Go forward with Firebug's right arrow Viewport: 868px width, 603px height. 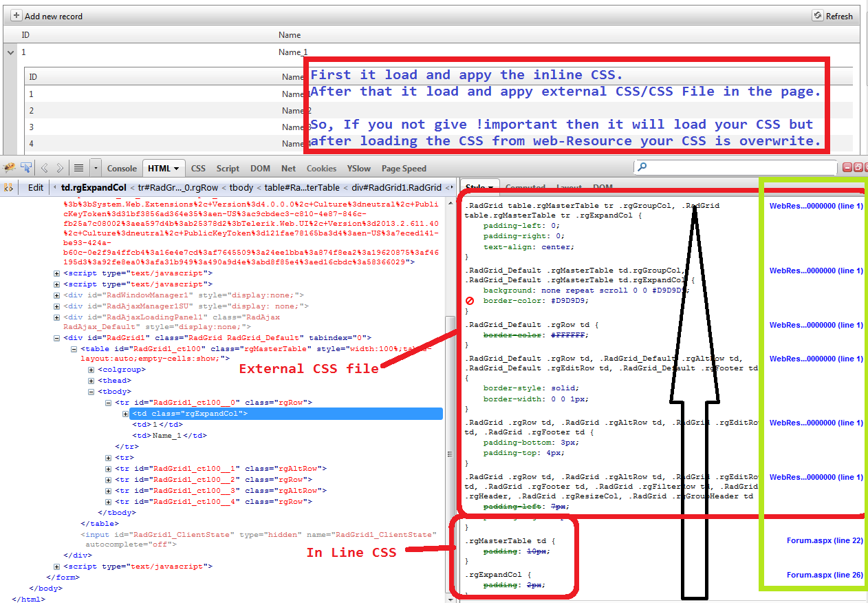(x=61, y=167)
